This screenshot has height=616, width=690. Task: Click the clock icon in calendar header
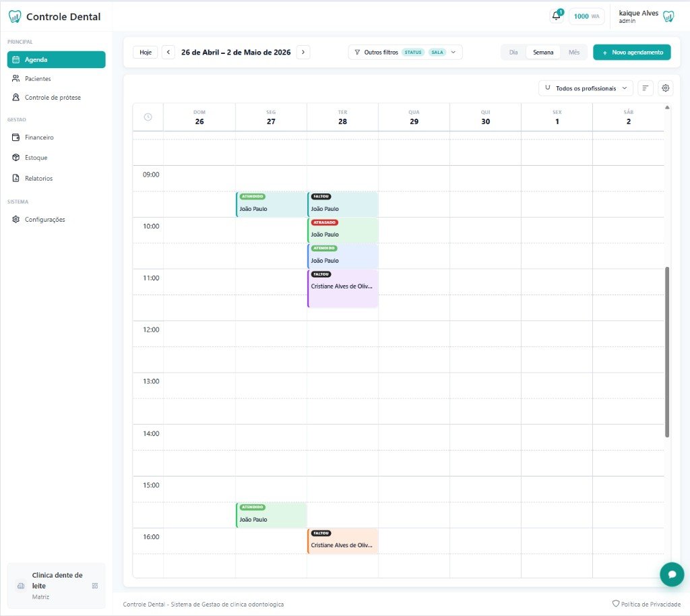pos(148,117)
